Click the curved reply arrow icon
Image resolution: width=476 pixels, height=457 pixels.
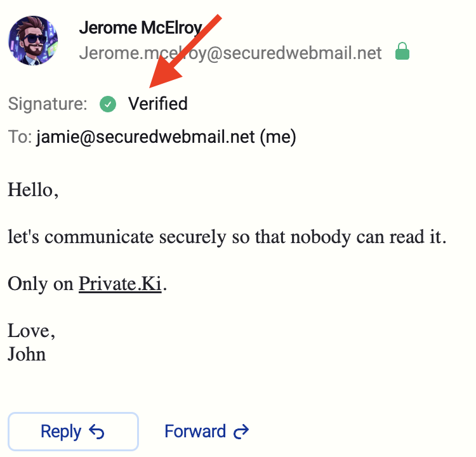[96, 432]
